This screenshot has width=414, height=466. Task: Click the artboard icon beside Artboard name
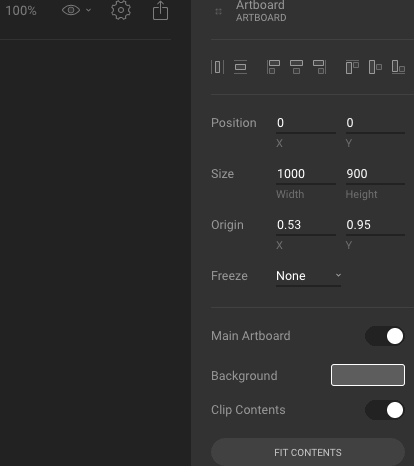pyautogui.click(x=218, y=12)
